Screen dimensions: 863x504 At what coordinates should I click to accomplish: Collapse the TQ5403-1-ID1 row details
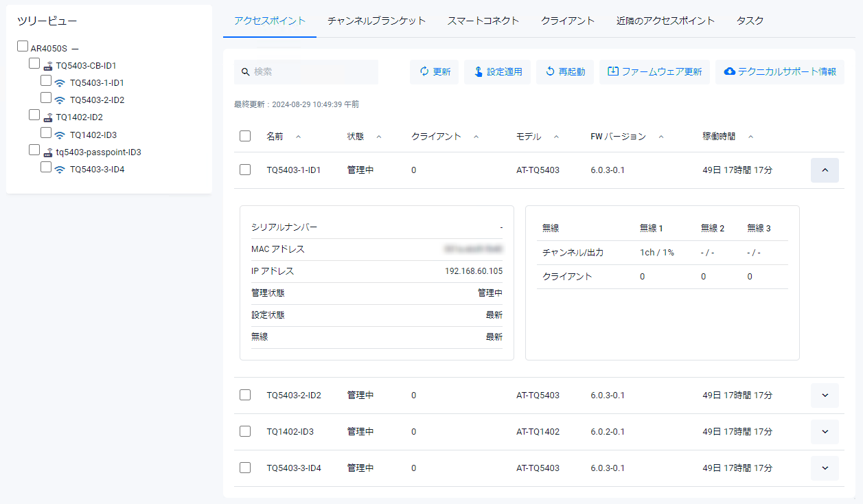(825, 170)
